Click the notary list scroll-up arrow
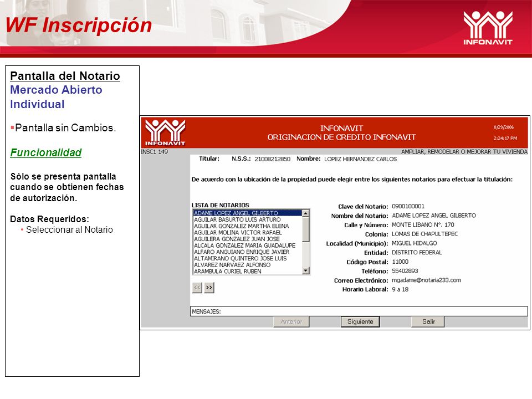 (306, 213)
